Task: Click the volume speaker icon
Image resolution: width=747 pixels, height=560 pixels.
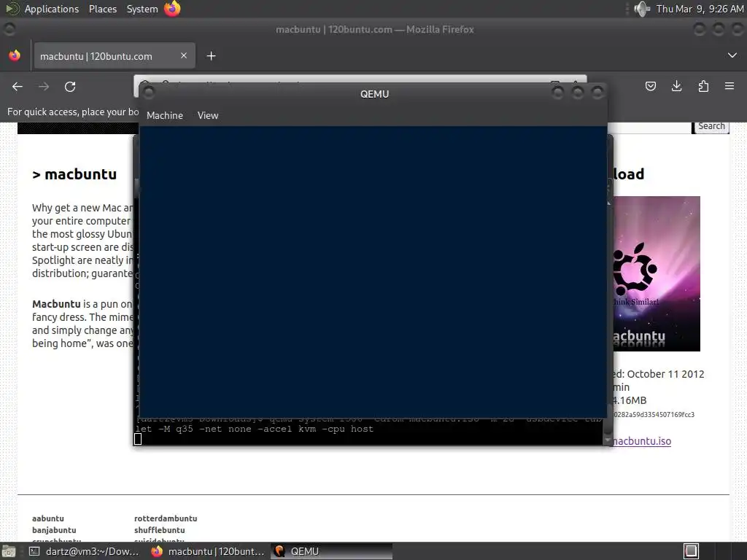Action: point(642,9)
